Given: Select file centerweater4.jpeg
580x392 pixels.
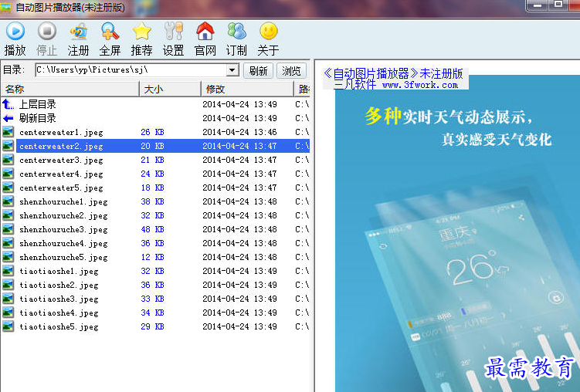Looking at the screenshot, I should click(61, 174).
